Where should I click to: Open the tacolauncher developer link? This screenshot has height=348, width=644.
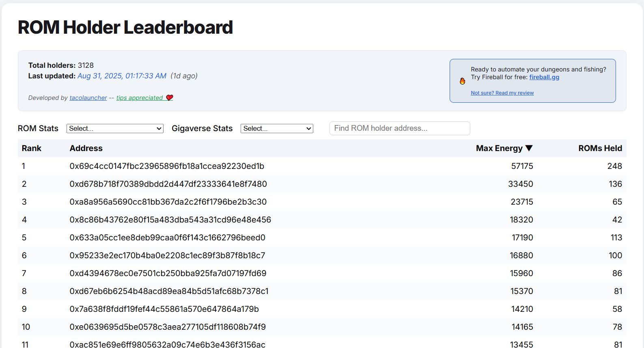[88, 98]
